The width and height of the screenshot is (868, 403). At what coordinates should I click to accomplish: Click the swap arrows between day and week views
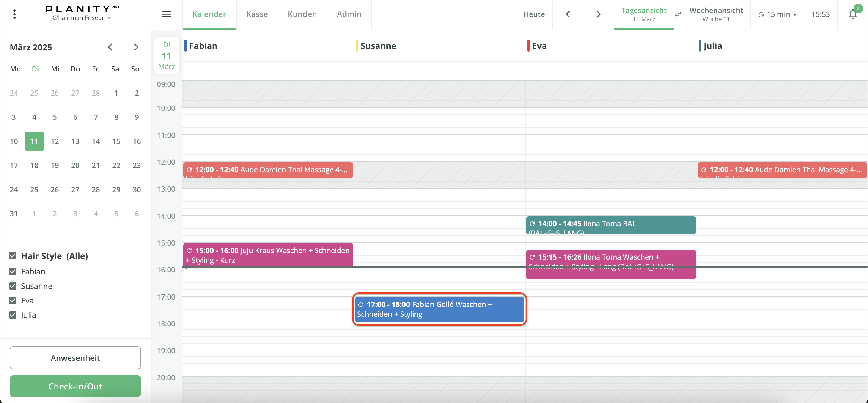[678, 14]
